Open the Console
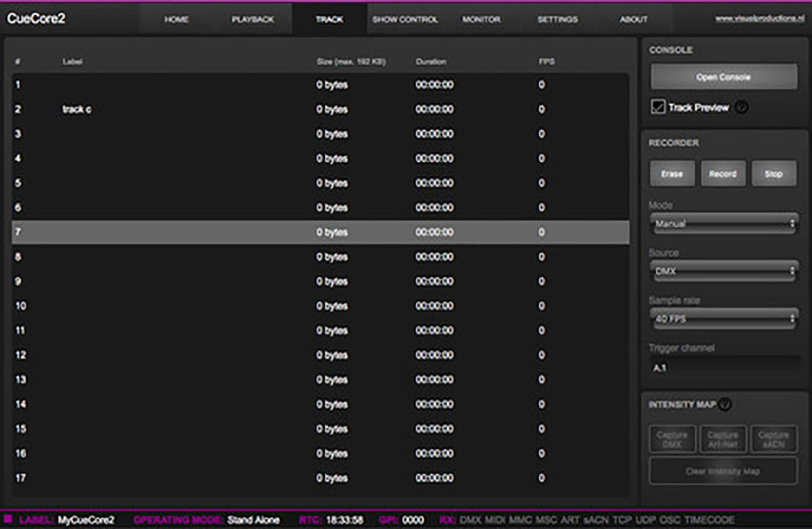Image resolution: width=812 pixels, height=529 pixels. click(724, 76)
